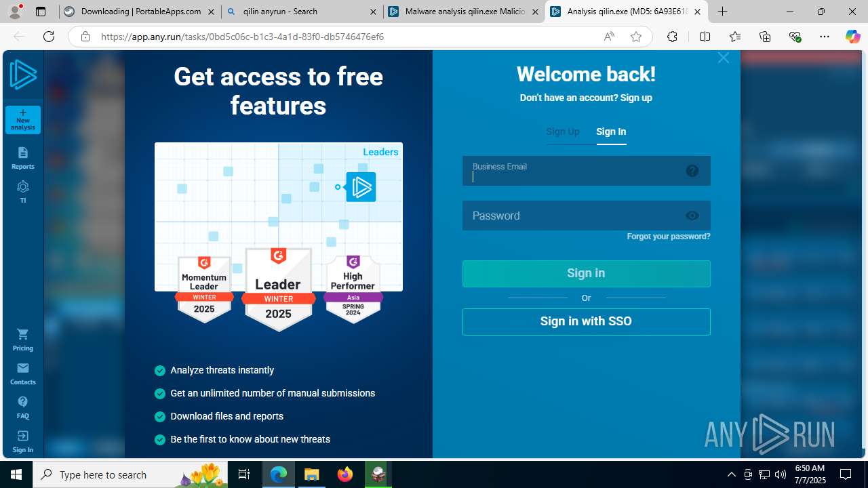Open Task View on taskbar
The image size is (868, 488).
point(245,474)
